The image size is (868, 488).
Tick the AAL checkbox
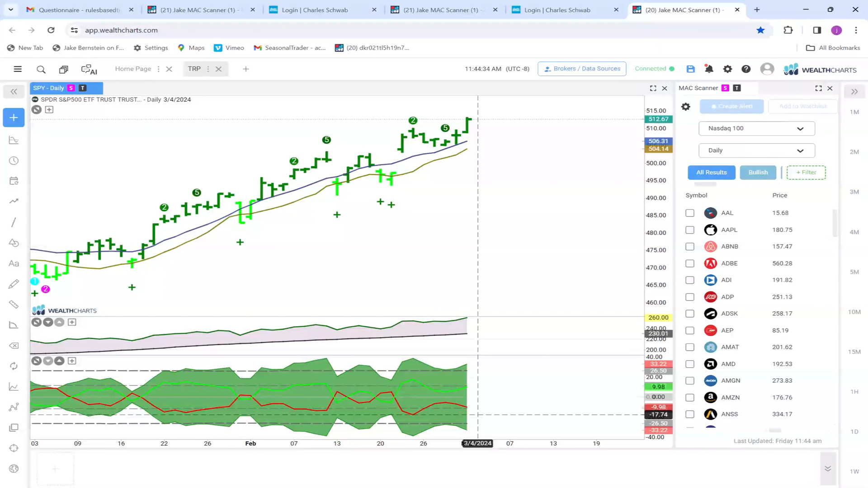(690, 213)
